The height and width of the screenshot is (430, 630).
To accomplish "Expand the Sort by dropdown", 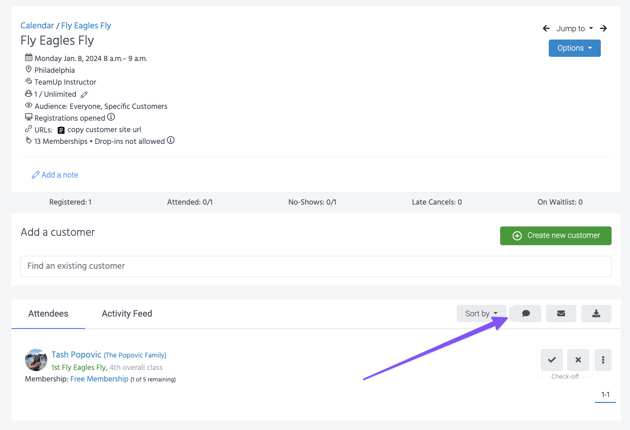I will (x=481, y=314).
